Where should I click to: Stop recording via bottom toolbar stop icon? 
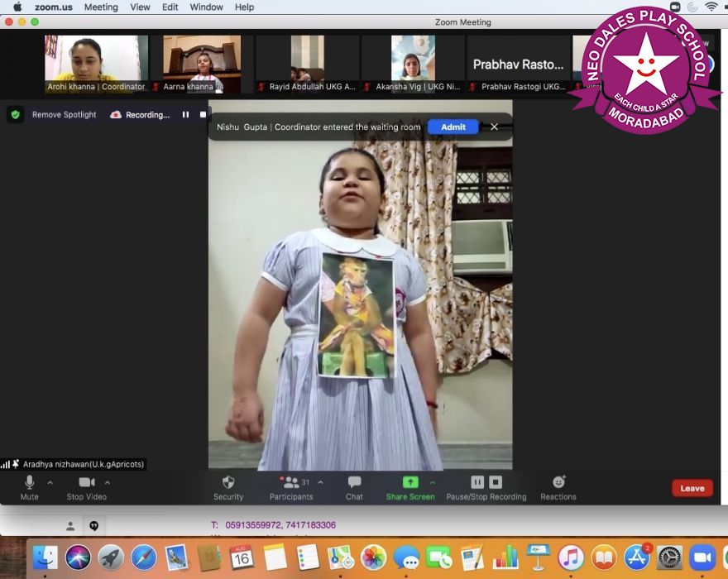point(496,482)
